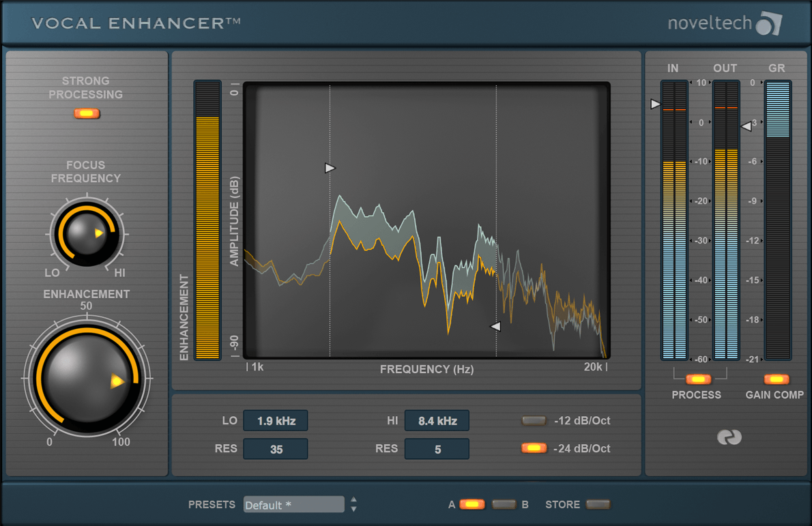812x526 pixels.
Task: Click the up arrow next to the presets box
Action: coord(353,500)
